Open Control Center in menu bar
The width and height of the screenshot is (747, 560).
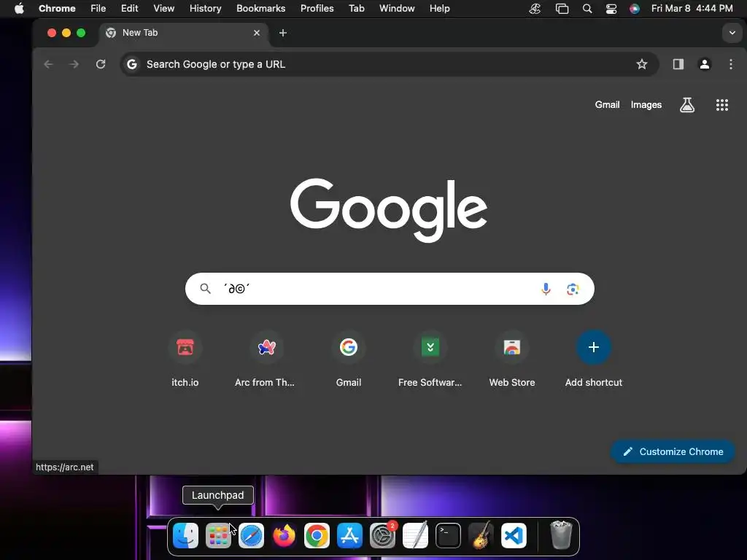coord(611,9)
